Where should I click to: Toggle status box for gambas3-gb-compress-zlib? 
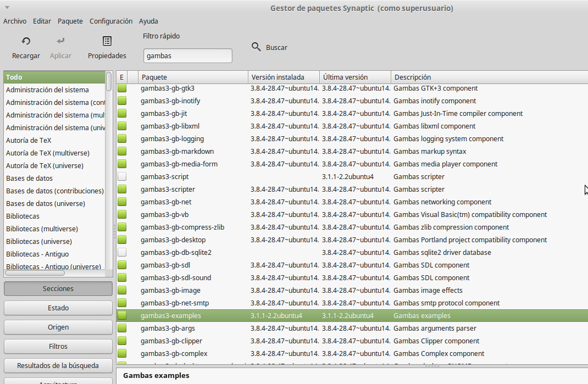click(122, 227)
